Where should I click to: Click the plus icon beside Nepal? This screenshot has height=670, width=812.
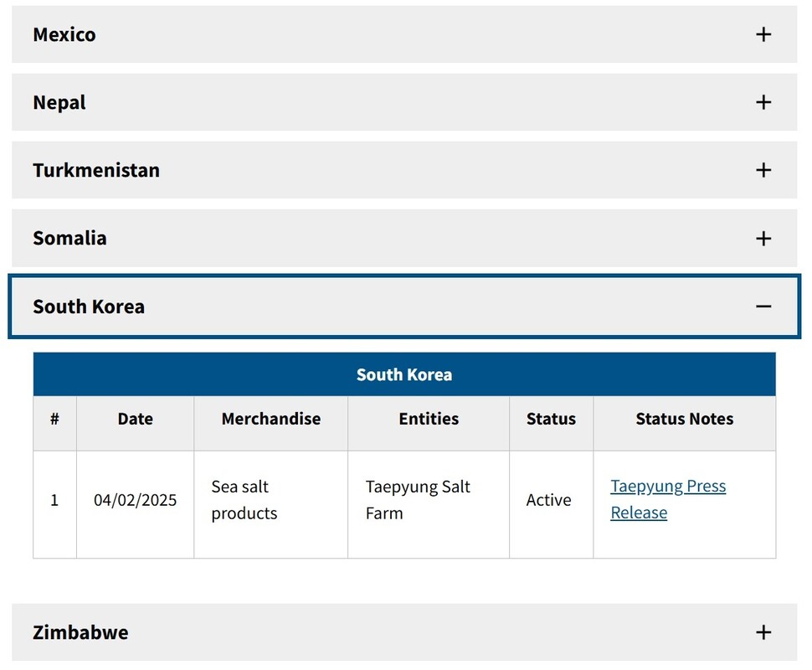[763, 102]
